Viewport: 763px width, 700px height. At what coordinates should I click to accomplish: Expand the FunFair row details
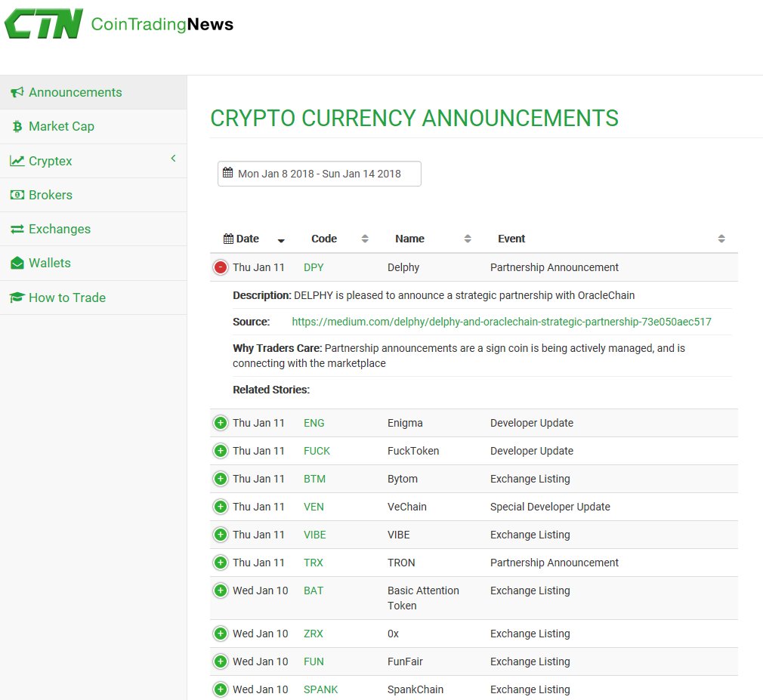click(x=221, y=661)
